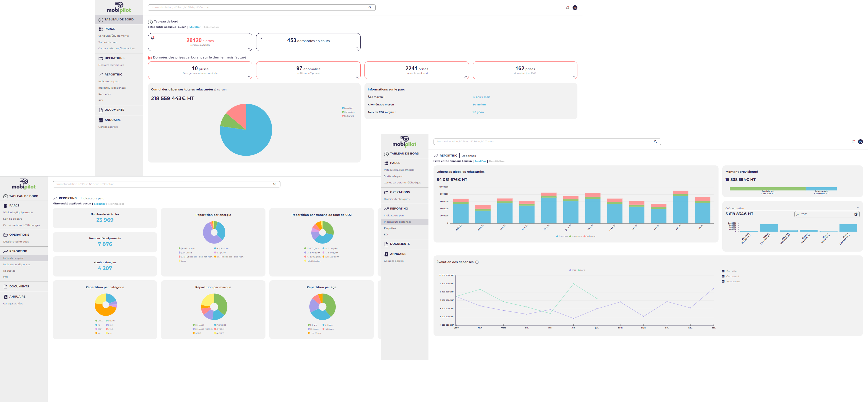Open Sorties de parc in Indicateurs parc sidebar
This screenshot has height=402, width=868.
tap(13, 219)
